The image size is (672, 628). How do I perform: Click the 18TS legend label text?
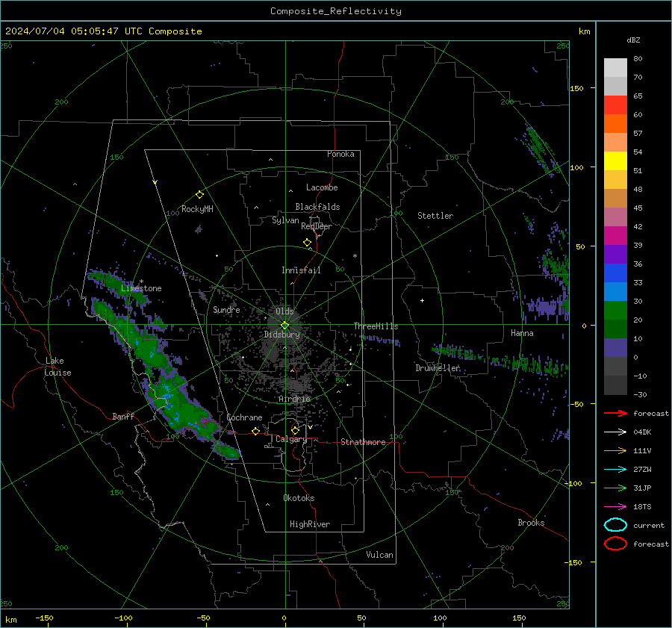[x=642, y=507]
